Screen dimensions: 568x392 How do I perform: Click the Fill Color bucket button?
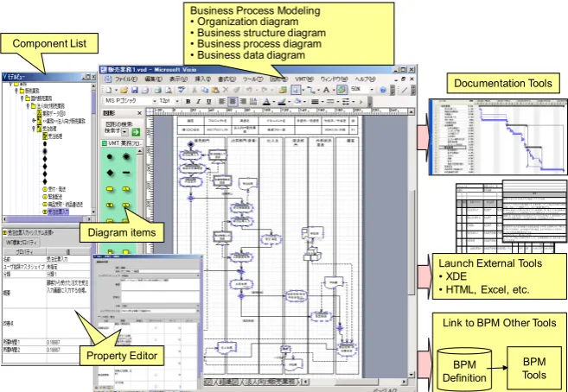pos(297,102)
